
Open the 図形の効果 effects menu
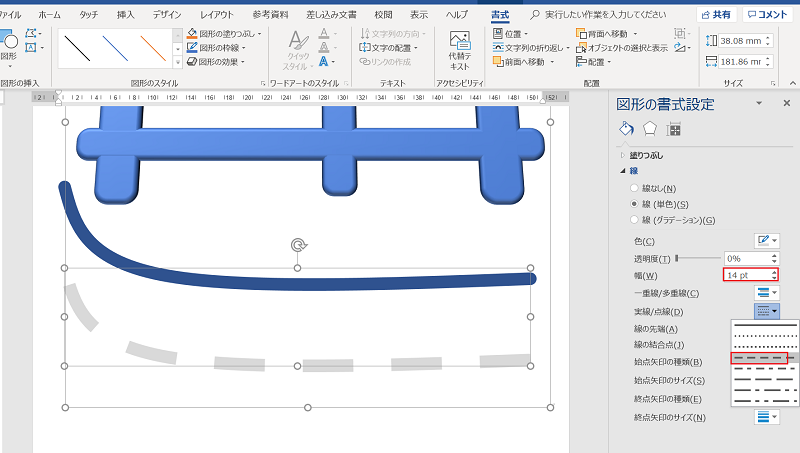point(216,62)
